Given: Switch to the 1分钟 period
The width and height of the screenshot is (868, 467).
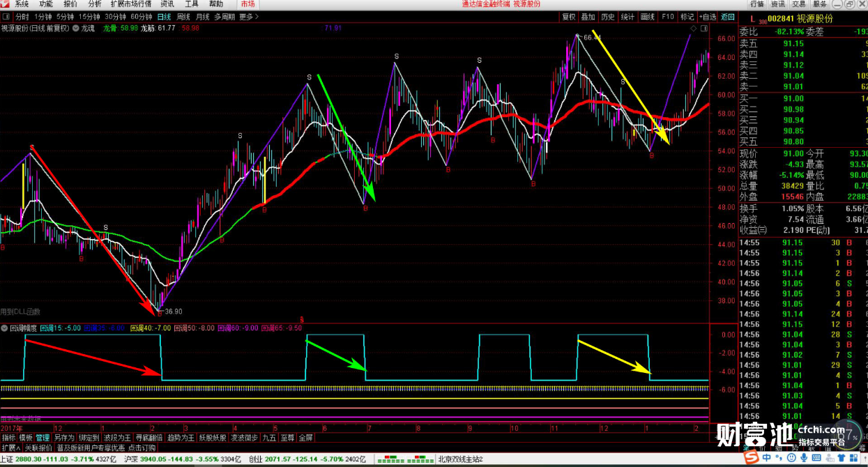Looking at the screenshot, I should click(43, 16).
